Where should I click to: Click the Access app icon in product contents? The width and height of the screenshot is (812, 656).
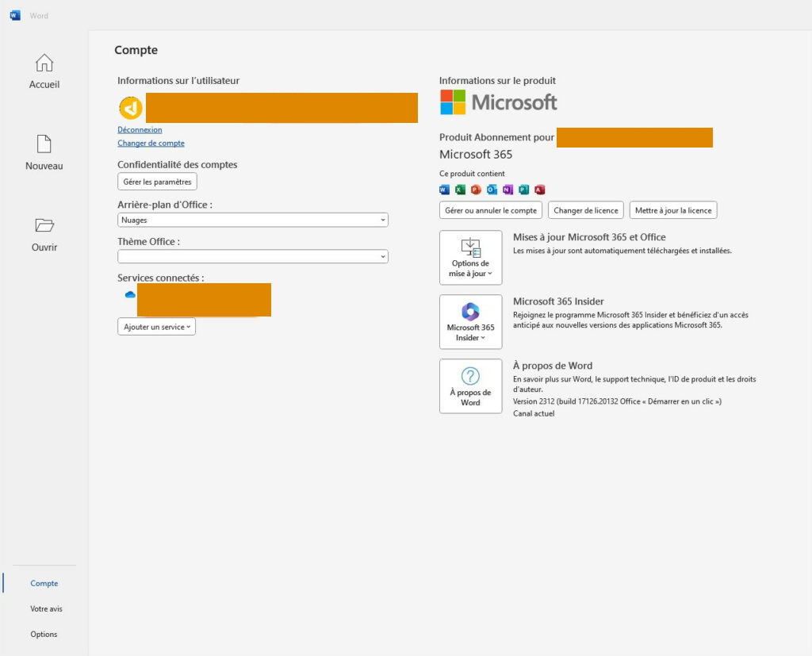[x=539, y=190]
